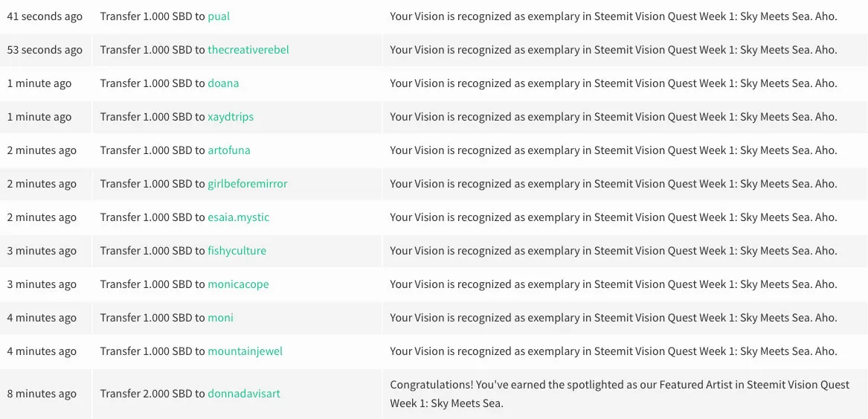Click the 'Transfer 2.000 SBD to' text

tap(152, 394)
